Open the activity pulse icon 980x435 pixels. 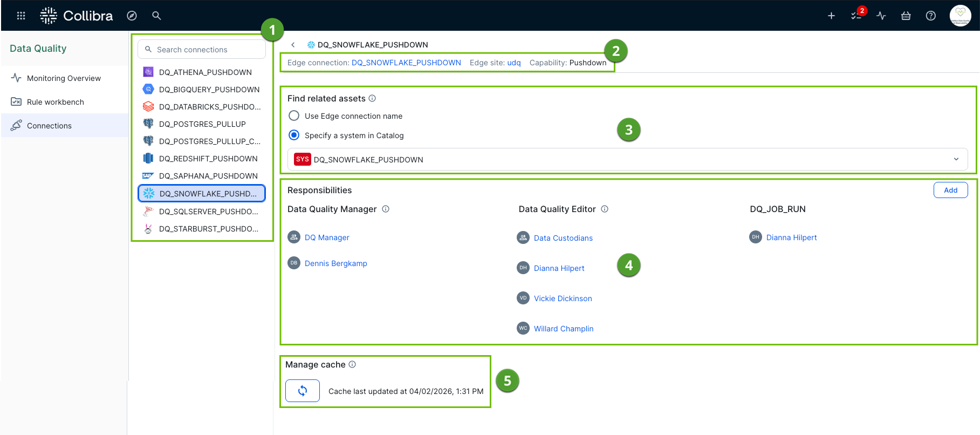tap(881, 16)
